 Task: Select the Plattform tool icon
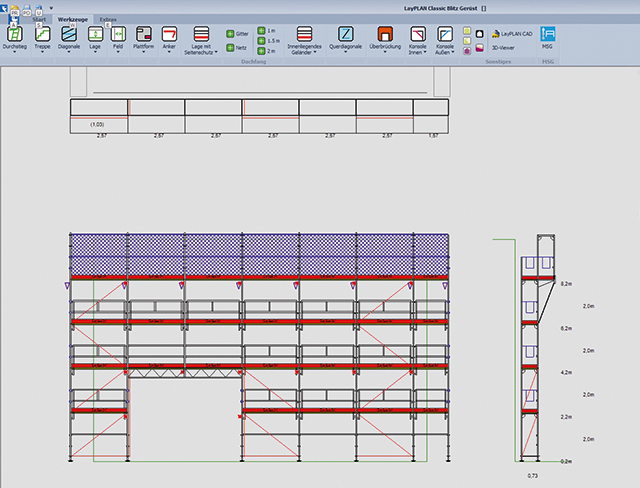143,35
